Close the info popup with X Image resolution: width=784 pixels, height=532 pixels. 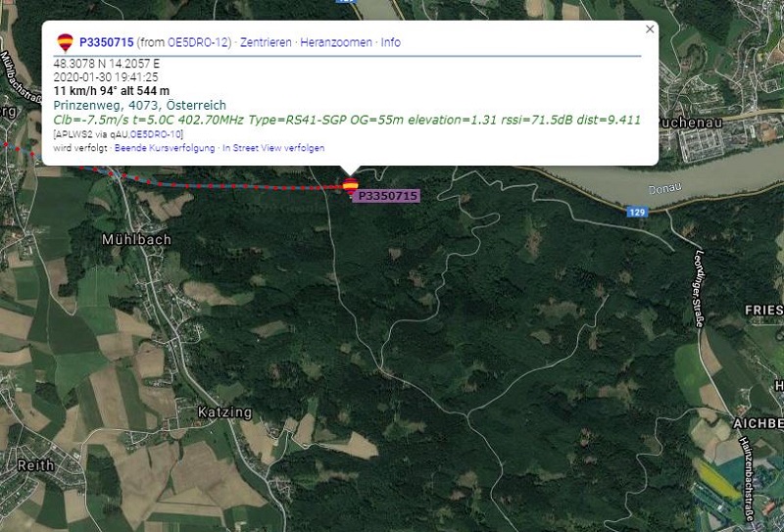650,29
